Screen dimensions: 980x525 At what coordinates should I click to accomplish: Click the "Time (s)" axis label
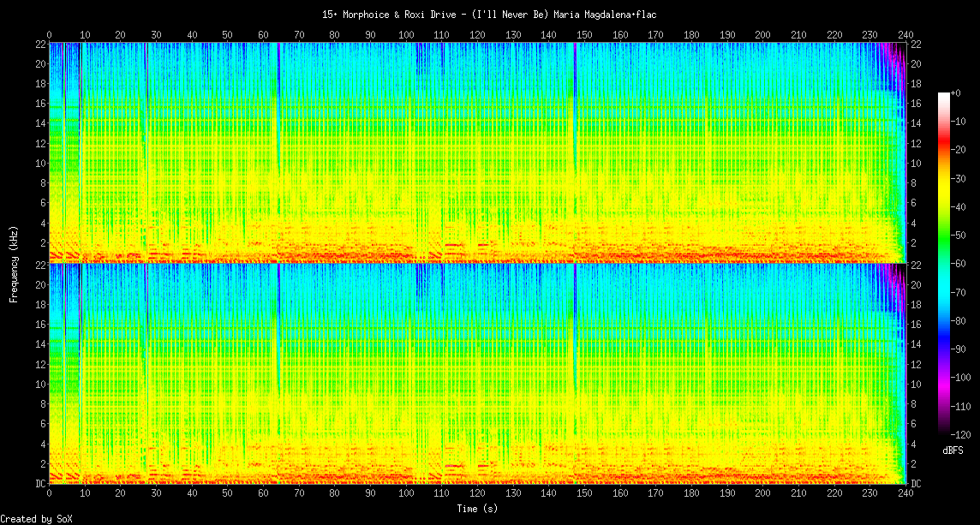coord(477,509)
